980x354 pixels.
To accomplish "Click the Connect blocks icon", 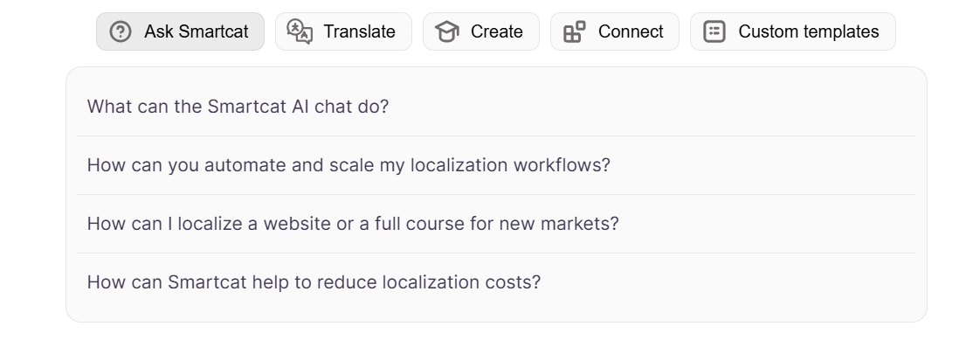I will [575, 31].
